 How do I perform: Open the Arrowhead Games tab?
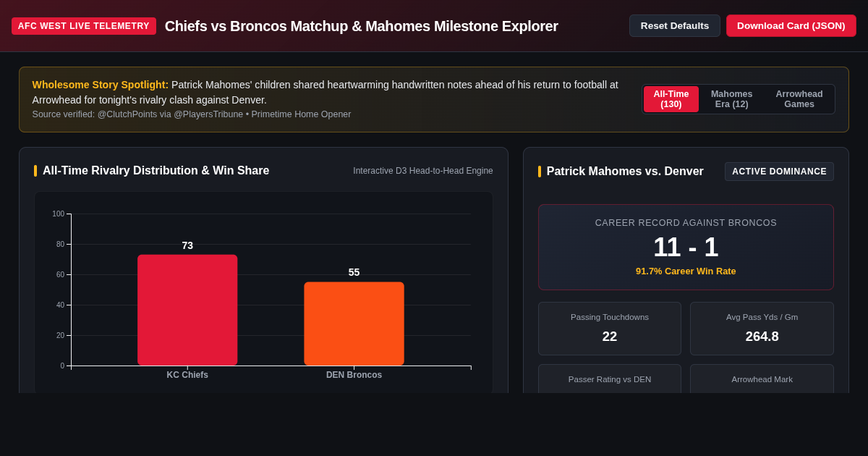(799, 99)
